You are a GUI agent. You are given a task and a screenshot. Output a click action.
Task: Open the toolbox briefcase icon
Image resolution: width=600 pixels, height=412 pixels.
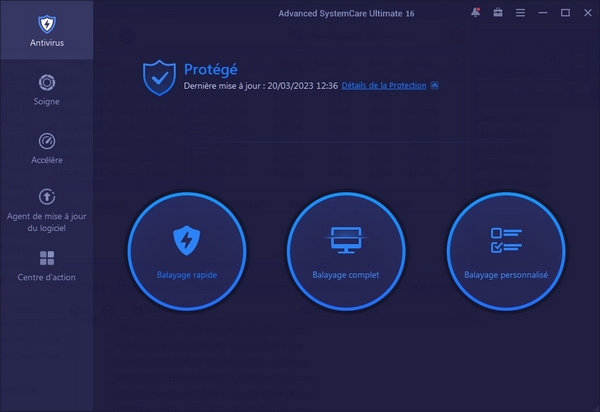pyautogui.click(x=498, y=13)
